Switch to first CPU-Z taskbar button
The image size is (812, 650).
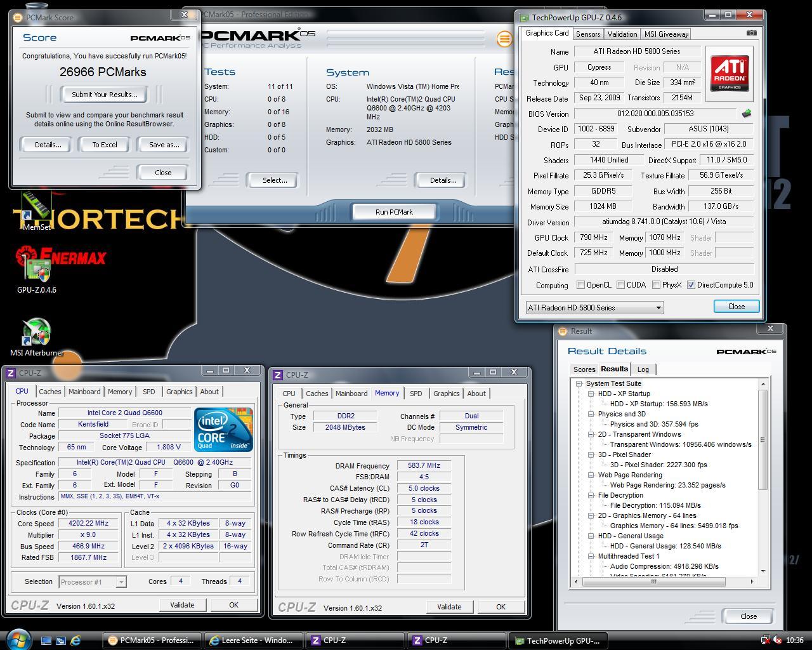[355, 640]
